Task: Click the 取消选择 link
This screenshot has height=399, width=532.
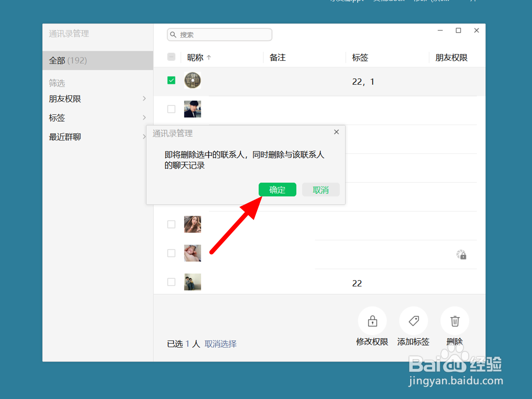Action: [x=220, y=344]
